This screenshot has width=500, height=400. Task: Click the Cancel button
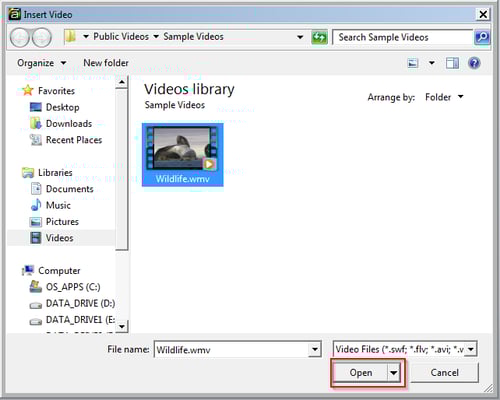coord(444,372)
